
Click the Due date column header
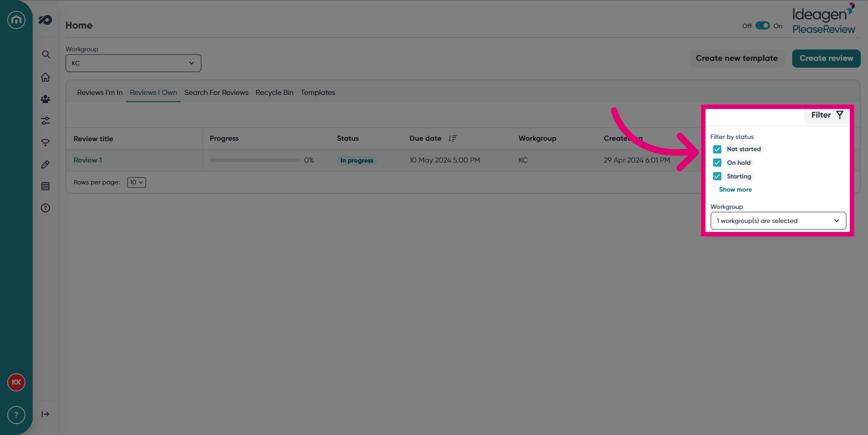[425, 138]
